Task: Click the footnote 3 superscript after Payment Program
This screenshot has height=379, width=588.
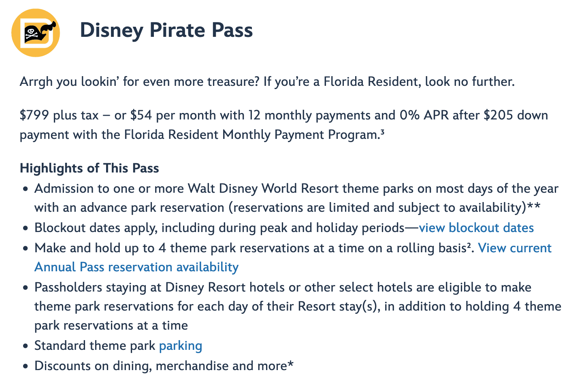Action: click(x=382, y=132)
